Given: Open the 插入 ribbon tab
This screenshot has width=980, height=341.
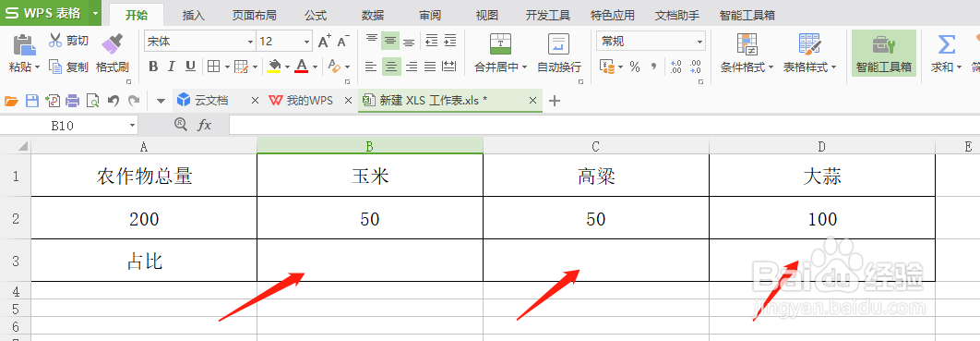Looking at the screenshot, I should pyautogui.click(x=193, y=15).
